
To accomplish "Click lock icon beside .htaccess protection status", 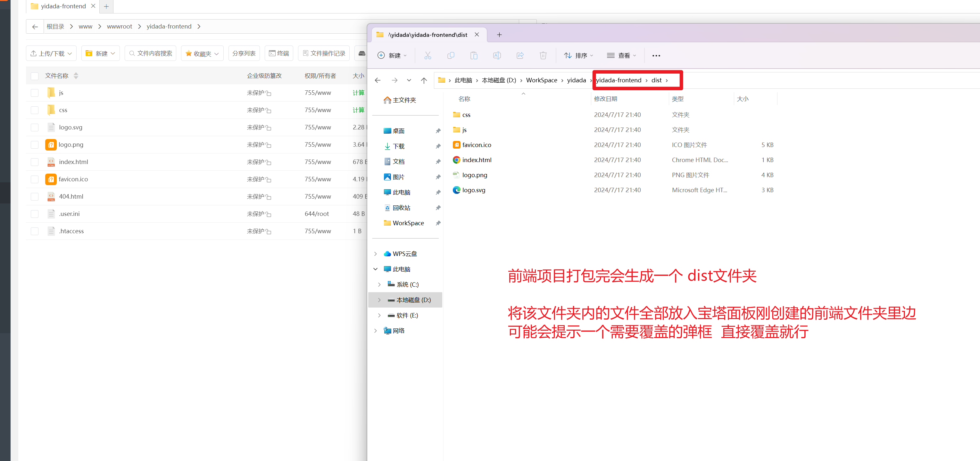I will point(269,232).
